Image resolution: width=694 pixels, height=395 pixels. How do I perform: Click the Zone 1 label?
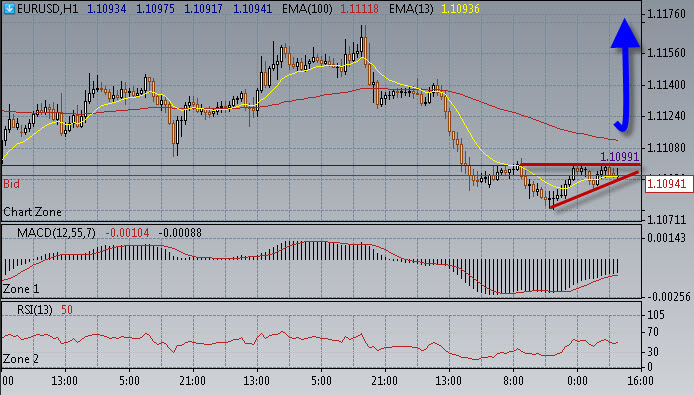pos(21,289)
